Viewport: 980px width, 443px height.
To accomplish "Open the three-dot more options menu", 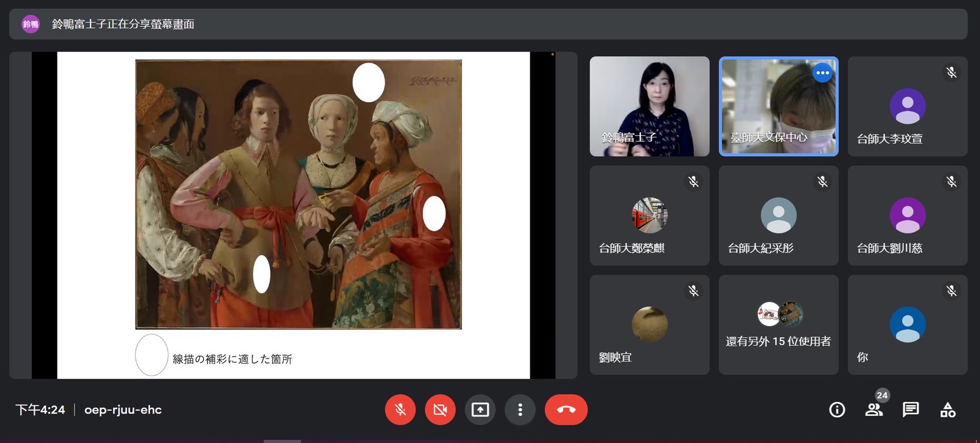I will pos(520,410).
